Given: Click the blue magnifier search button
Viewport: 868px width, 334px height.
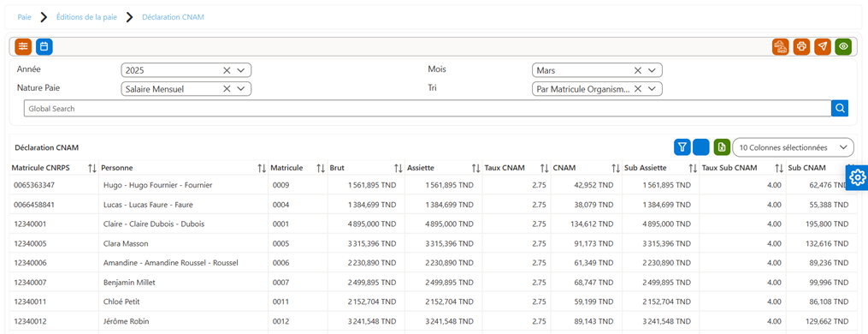Looking at the screenshot, I should 840,108.
